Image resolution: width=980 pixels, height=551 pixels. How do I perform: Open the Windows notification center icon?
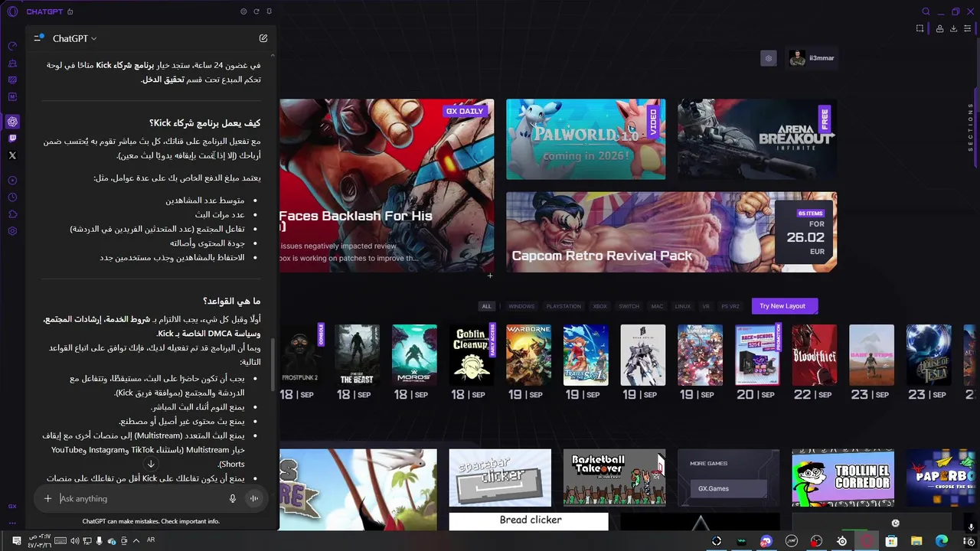click(17, 541)
